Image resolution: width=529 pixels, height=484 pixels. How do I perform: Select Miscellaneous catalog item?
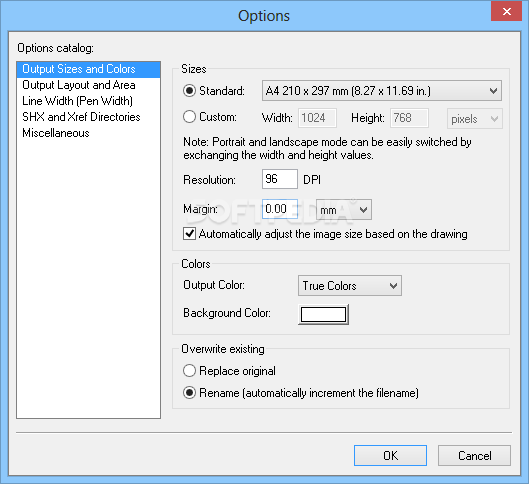click(x=88, y=133)
